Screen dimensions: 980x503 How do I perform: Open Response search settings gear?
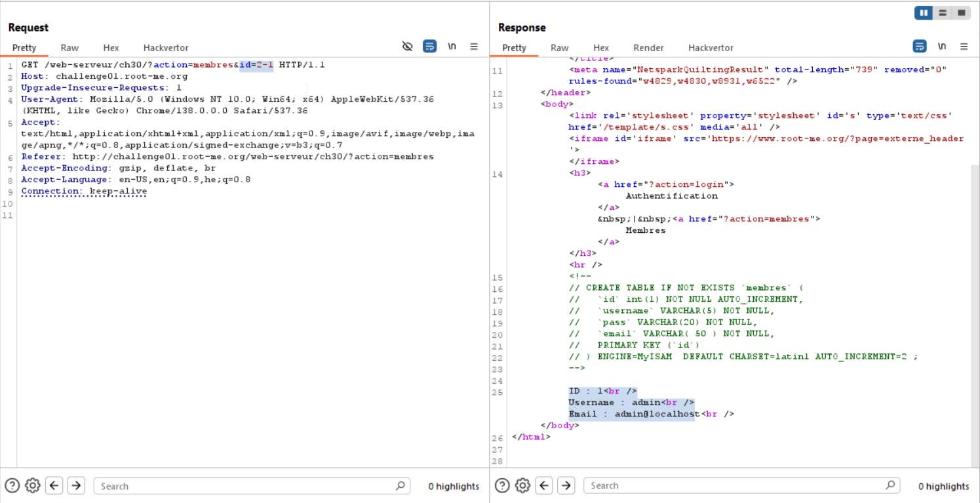(522, 485)
